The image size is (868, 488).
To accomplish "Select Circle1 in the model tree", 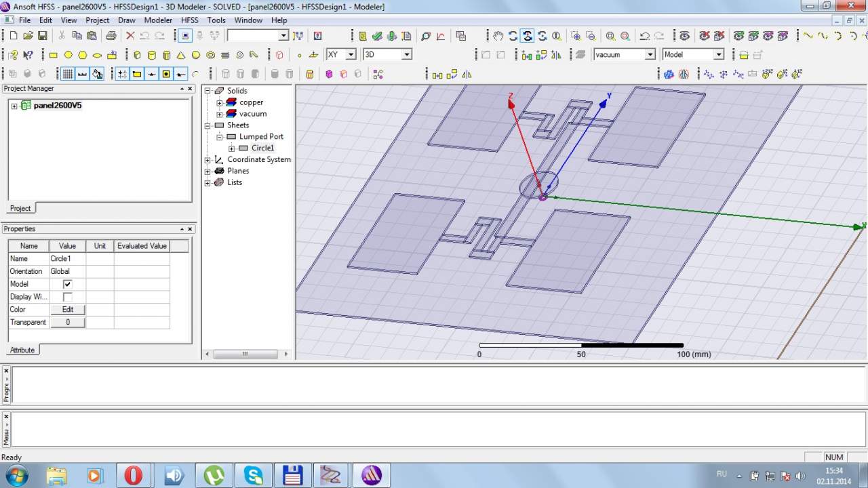I will (x=262, y=148).
